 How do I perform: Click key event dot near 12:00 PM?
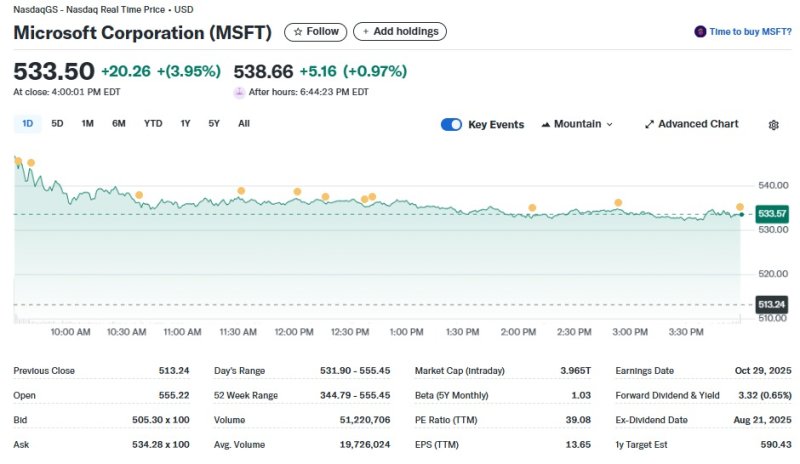pos(297,192)
